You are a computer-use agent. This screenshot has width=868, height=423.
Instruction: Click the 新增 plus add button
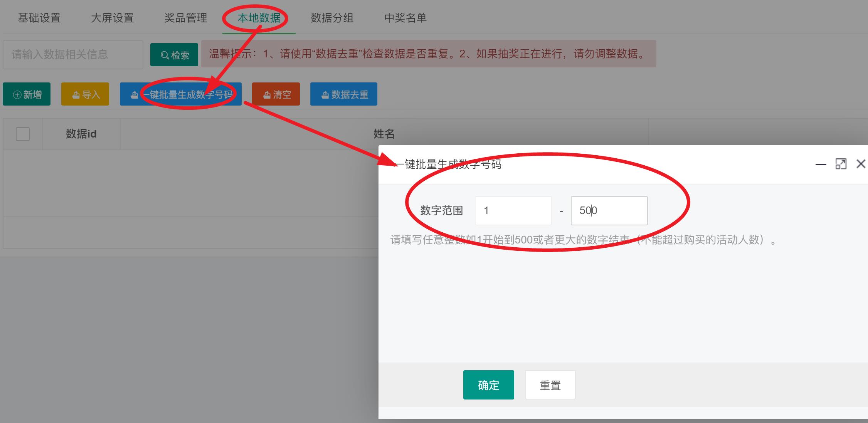pos(27,94)
